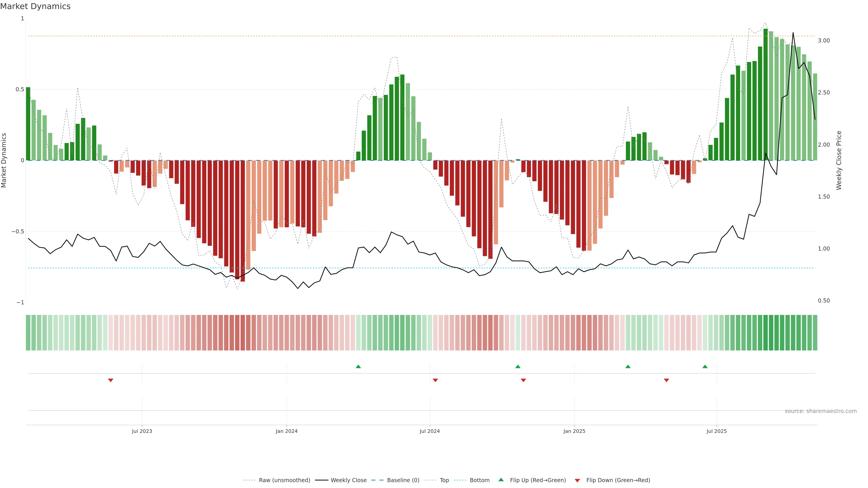Image resolution: width=868 pixels, height=488 pixels.
Task: Click the last green flip-up marker before Jul 2025
Action: click(x=705, y=366)
